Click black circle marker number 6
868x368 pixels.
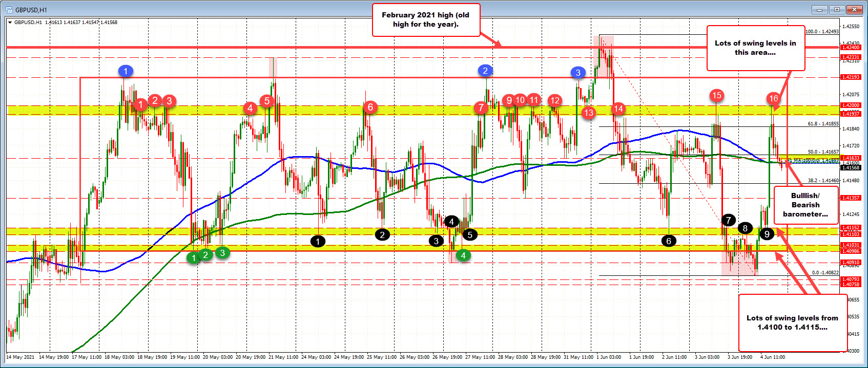[669, 241]
